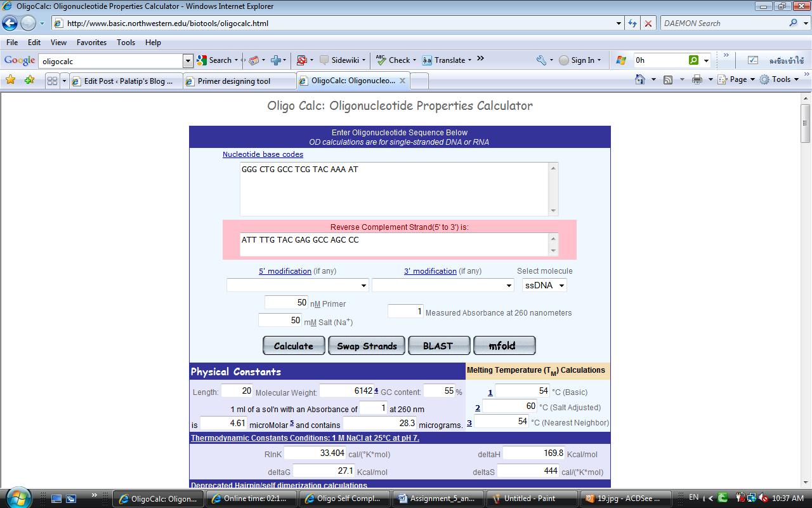Open the Edit menu
The width and height of the screenshot is (812, 508).
pos(34,43)
